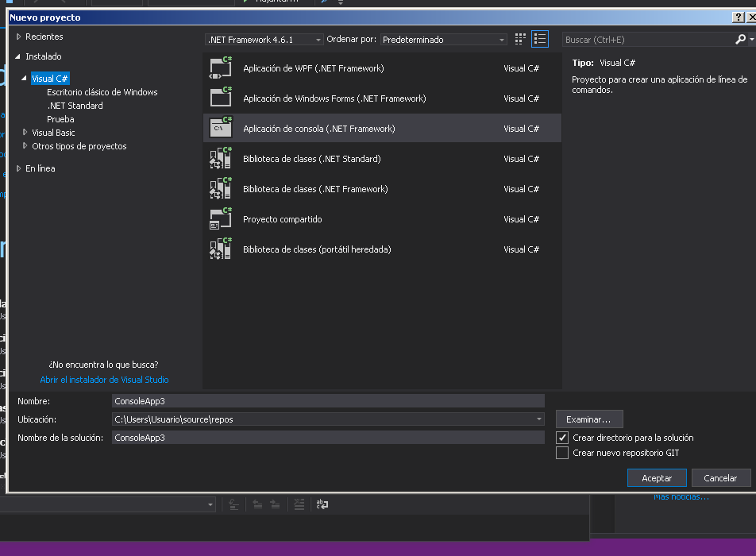Click the shared project template icon
Image resolution: width=756 pixels, height=556 pixels.
tap(221, 219)
